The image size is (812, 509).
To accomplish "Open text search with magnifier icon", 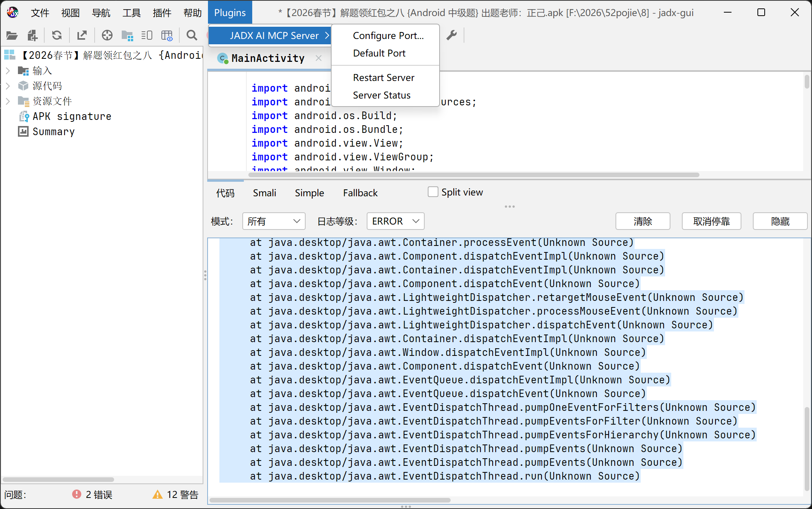I will (x=192, y=36).
